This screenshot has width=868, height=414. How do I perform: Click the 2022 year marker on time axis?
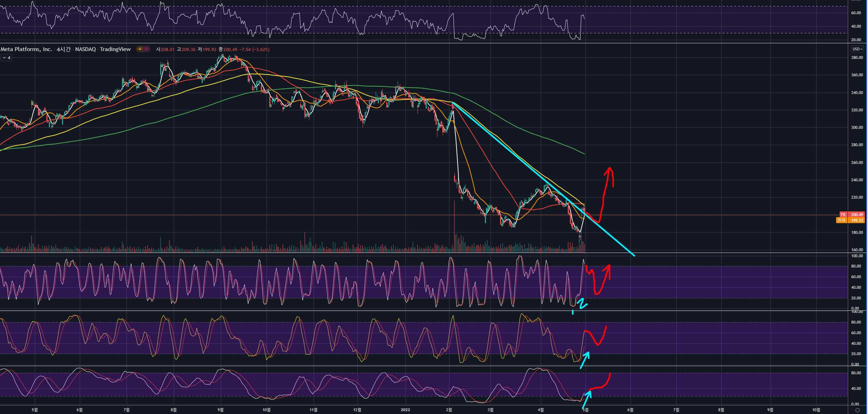(405, 410)
